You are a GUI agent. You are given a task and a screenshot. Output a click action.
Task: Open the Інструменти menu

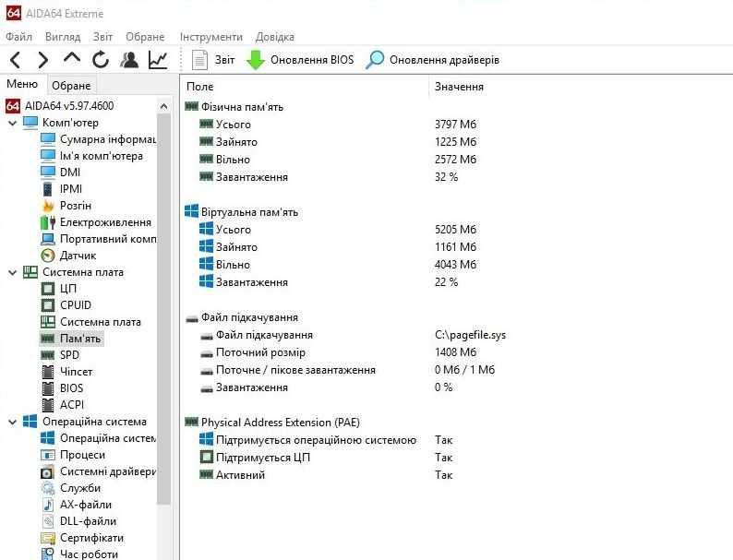(x=210, y=36)
